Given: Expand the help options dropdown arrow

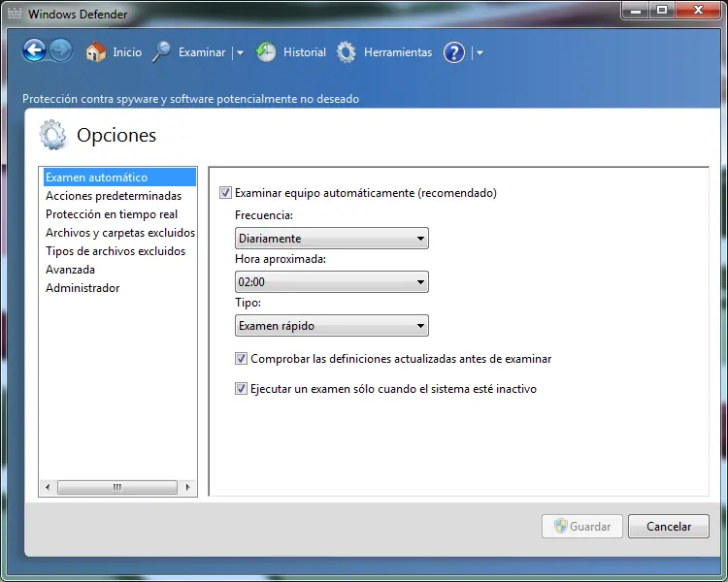Looking at the screenshot, I should [x=480, y=53].
